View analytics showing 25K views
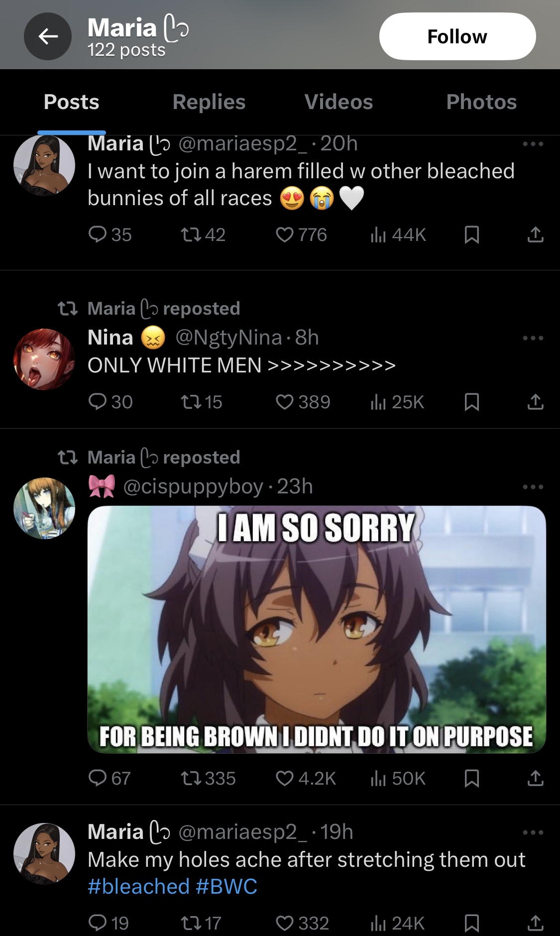Screen dimensions: 560x936 pyautogui.click(x=397, y=402)
